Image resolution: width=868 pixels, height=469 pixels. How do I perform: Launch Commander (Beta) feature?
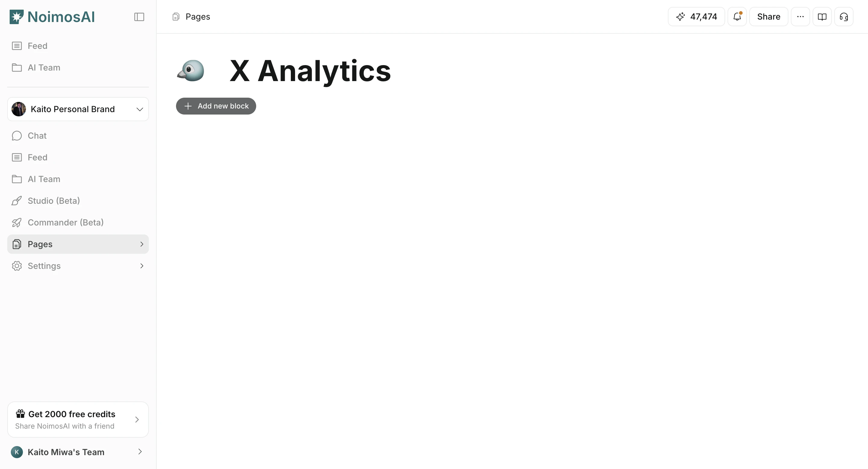point(66,222)
